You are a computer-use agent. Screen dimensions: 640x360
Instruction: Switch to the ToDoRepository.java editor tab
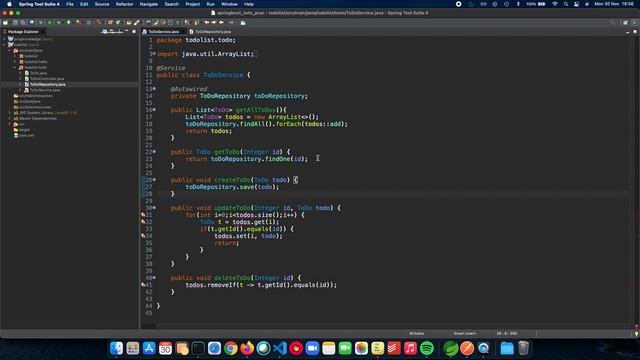(x=212, y=31)
